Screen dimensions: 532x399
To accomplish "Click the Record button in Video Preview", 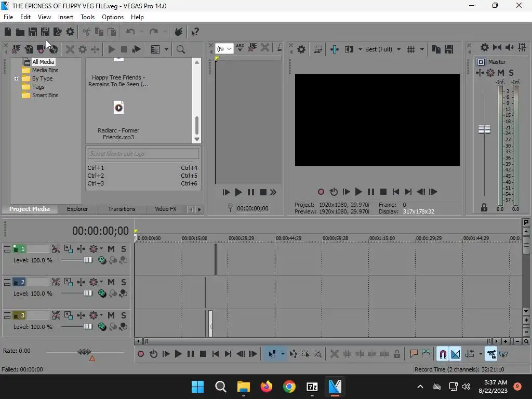I will pos(321,192).
